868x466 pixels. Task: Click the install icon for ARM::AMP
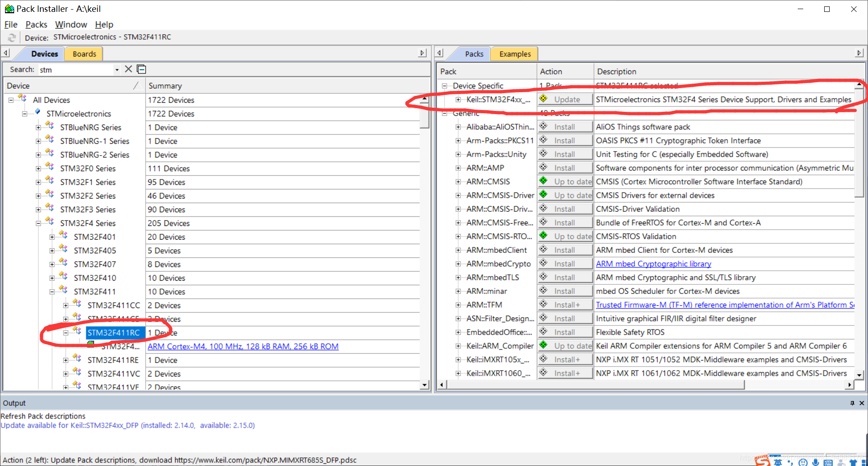(544, 167)
